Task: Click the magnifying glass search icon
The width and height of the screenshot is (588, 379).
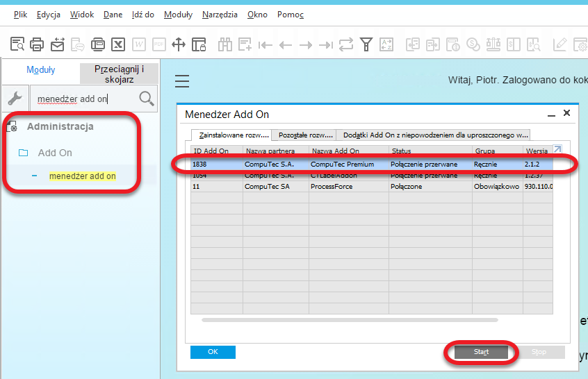Action: [x=147, y=99]
